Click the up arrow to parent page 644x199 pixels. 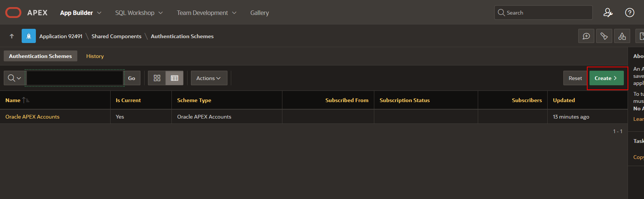tap(12, 36)
